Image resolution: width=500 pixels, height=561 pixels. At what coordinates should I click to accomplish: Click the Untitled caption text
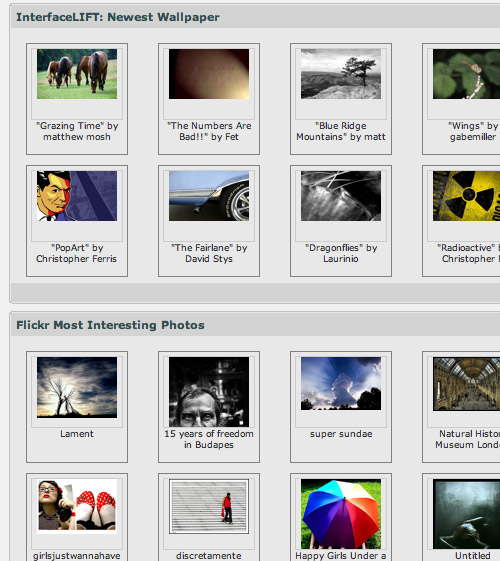(473, 556)
